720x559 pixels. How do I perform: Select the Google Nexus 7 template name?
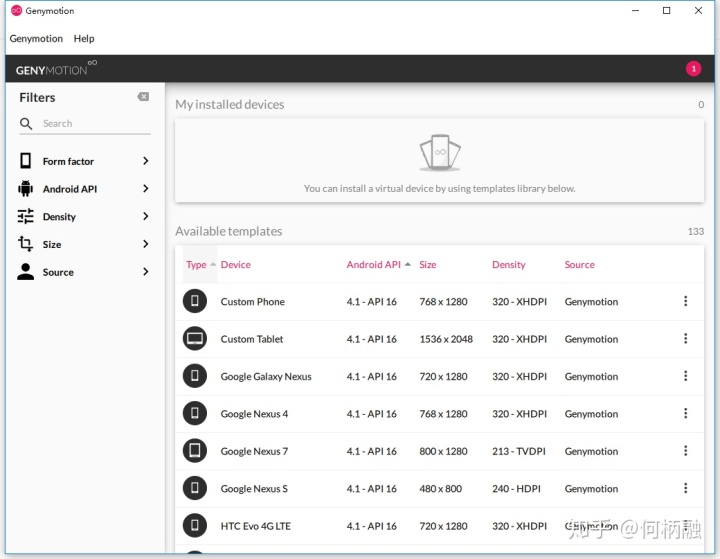click(254, 452)
